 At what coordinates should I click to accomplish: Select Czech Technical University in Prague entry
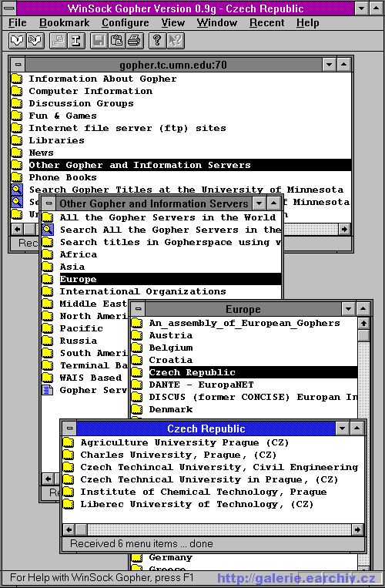pos(209,479)
